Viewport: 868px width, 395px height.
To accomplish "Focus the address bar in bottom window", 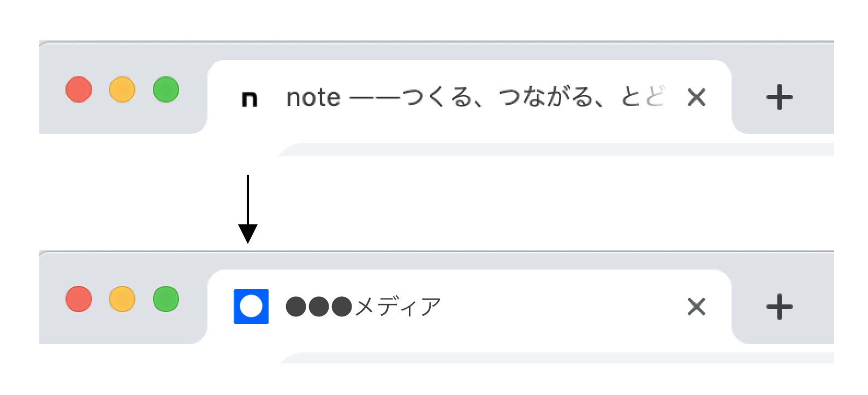I will 556,358.
